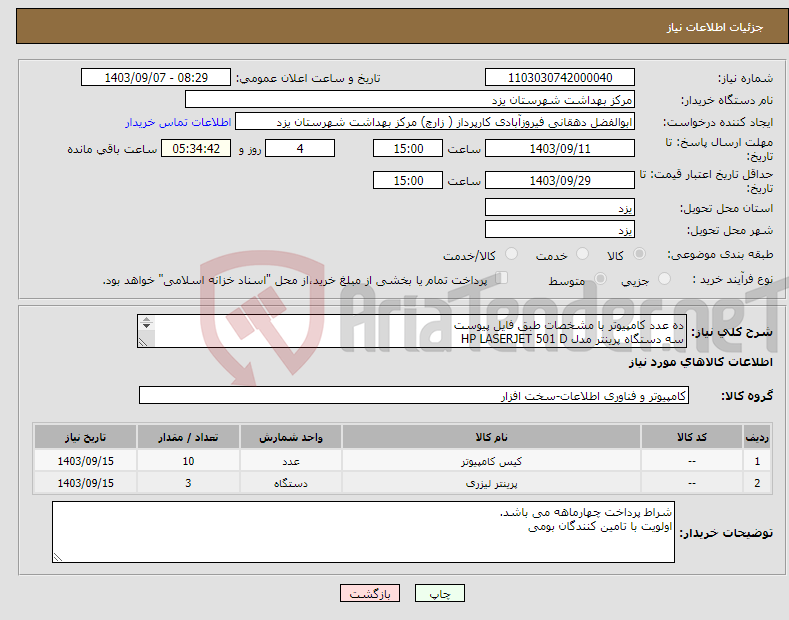Click the remaining days field showing 4
Viewport: 789px width, 620px height.
[x=300, y=148]
